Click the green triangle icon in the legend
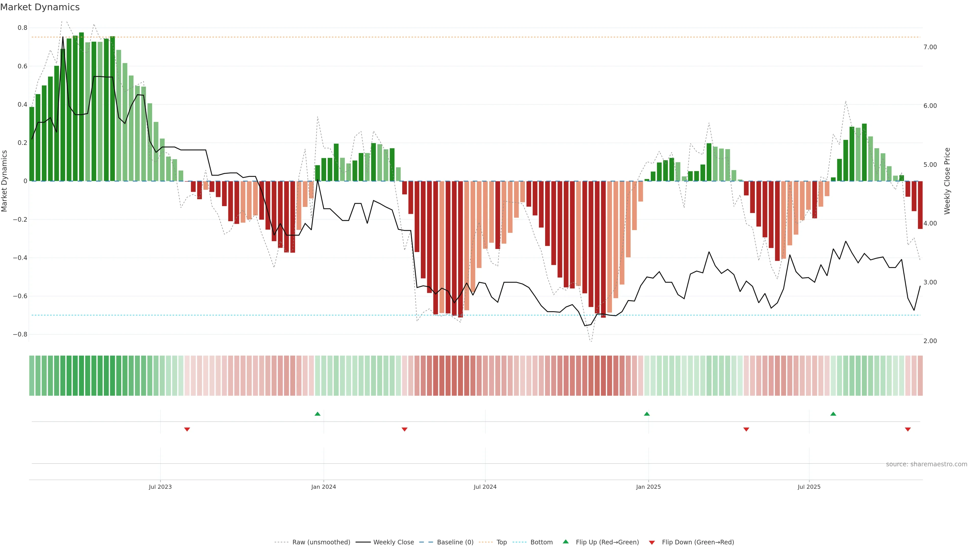 point(566,542)
